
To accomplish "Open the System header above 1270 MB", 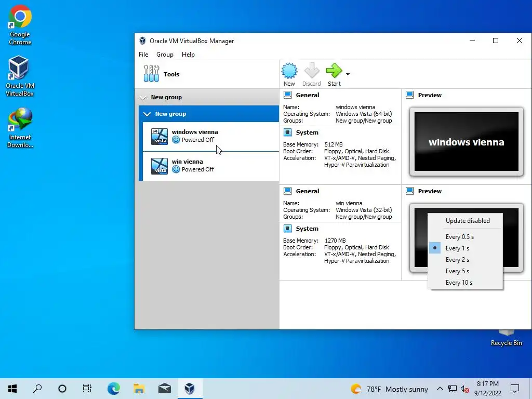I will 307,229.
